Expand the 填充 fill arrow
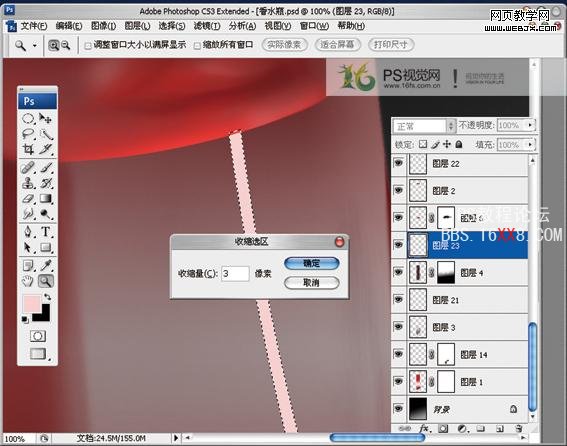Image resolution: width=567 pixels, height=446 pixels. (x=530, y=145)
